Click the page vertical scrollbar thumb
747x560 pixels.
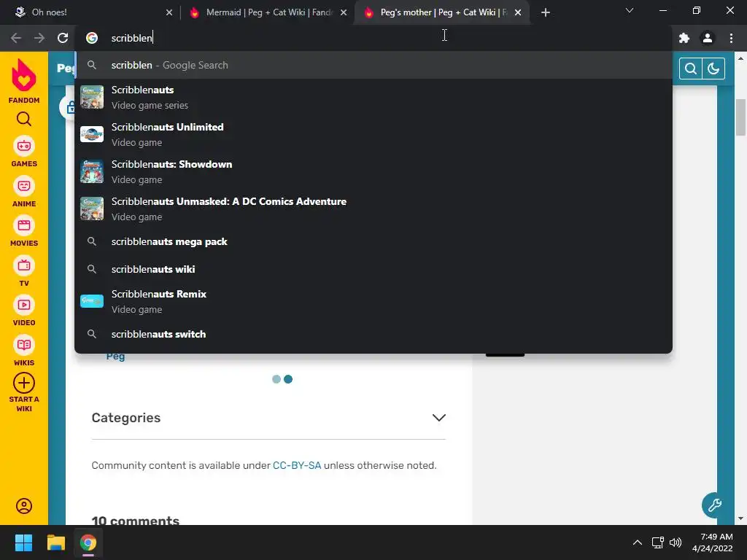point(740,117)
